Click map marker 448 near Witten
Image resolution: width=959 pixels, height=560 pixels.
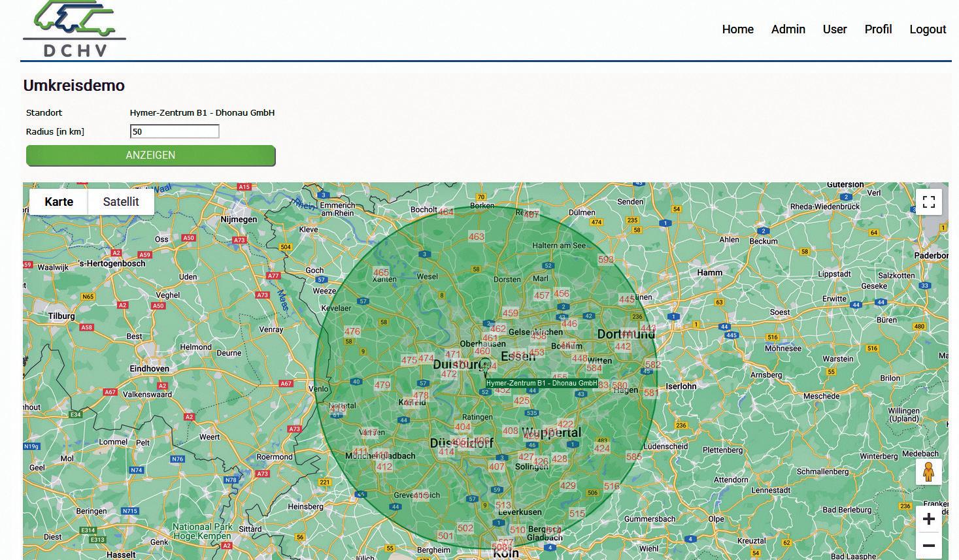pyautogui.click(x=580, y=358)
